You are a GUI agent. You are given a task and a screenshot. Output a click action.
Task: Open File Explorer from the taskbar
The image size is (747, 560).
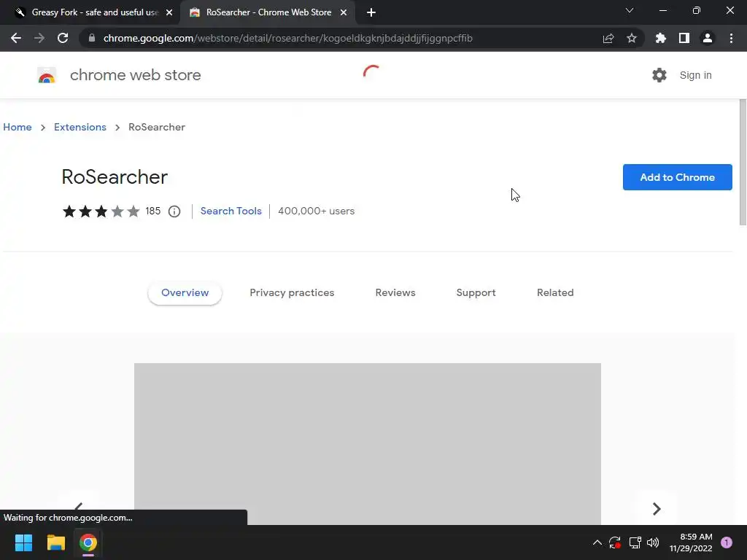(x=55, y=542)
